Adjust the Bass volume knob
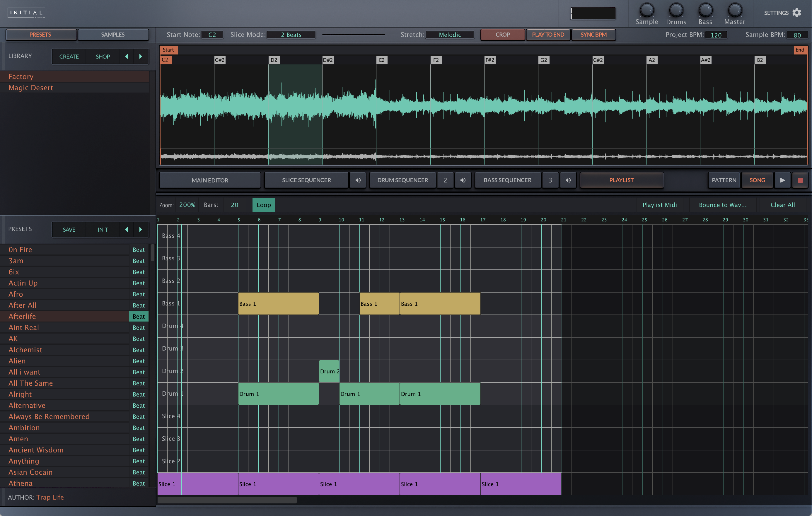This screenshot has height=516, width=812. click(705, 10)
